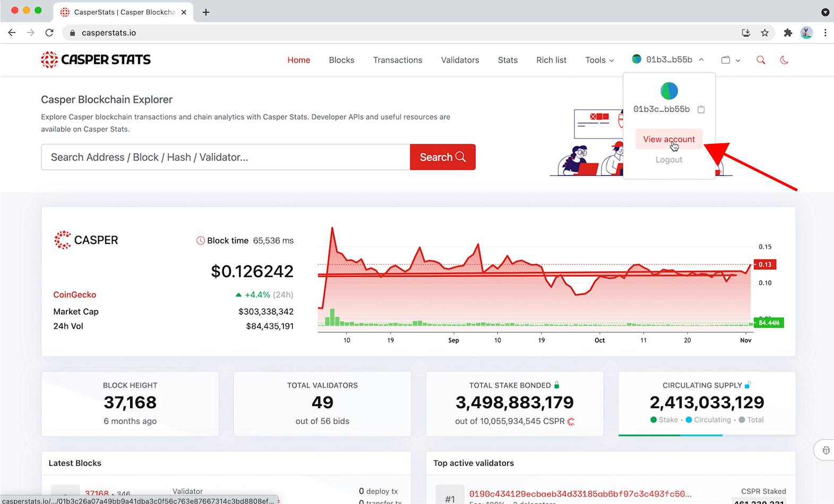Click the install app icon in address bar
The height and width of the screenshot is (504, 834).
(746, 33)
